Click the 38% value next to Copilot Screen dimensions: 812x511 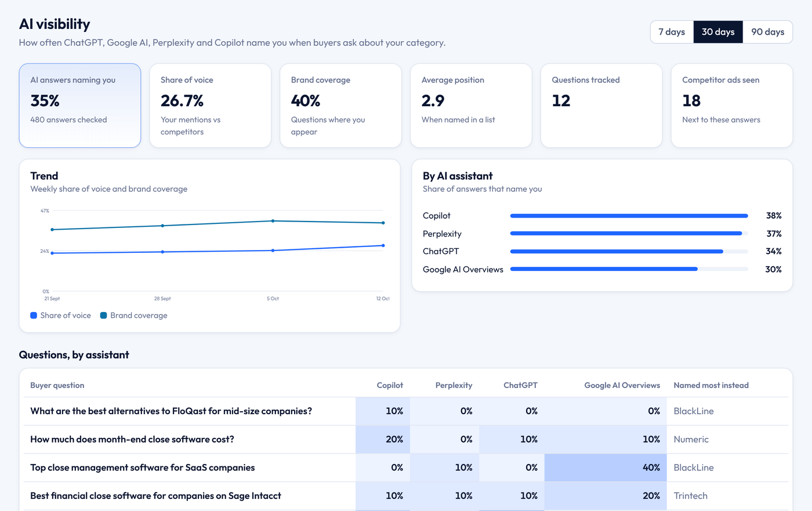coord(774,216)
